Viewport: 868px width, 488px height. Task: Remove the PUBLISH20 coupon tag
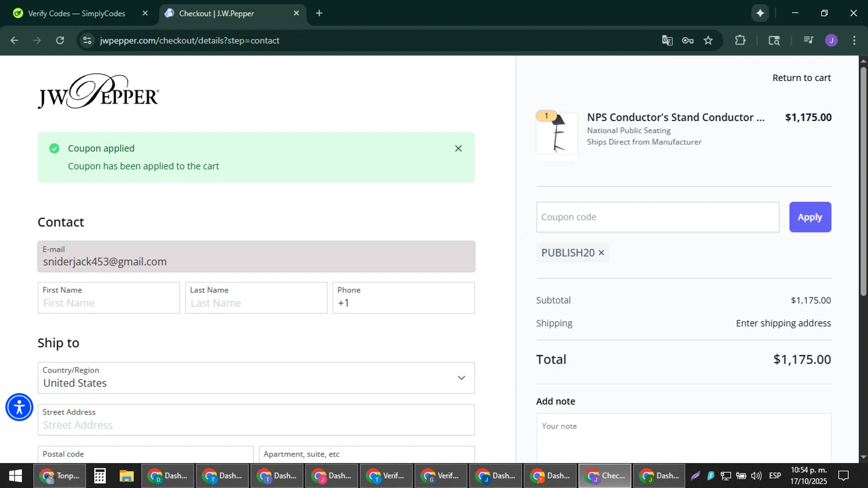[x=601, y=253]
